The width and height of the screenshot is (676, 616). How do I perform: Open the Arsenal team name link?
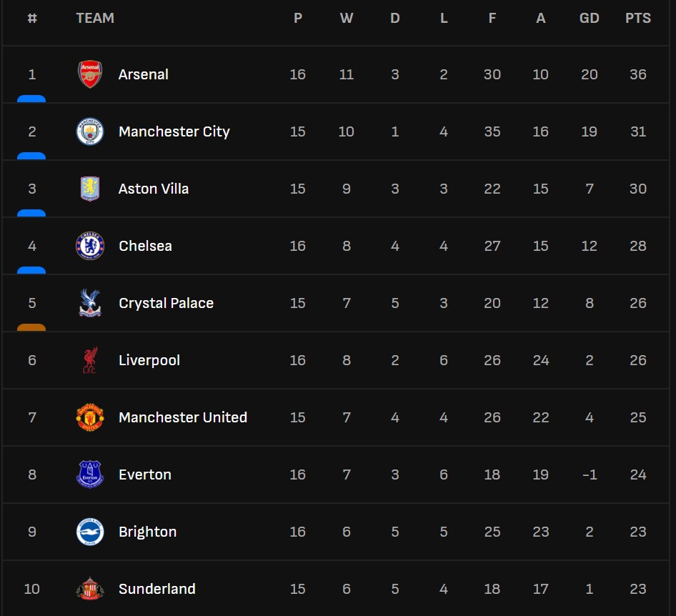[x=144, y=74]
